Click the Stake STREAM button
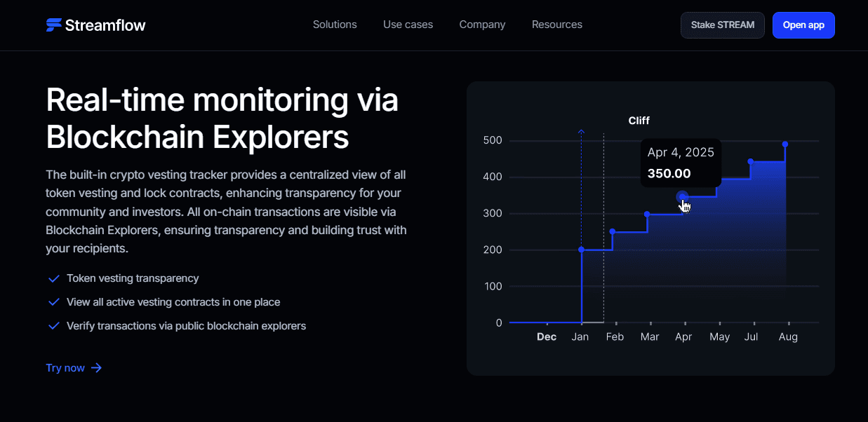Screen dimensions: 868x422 (723, 25)
